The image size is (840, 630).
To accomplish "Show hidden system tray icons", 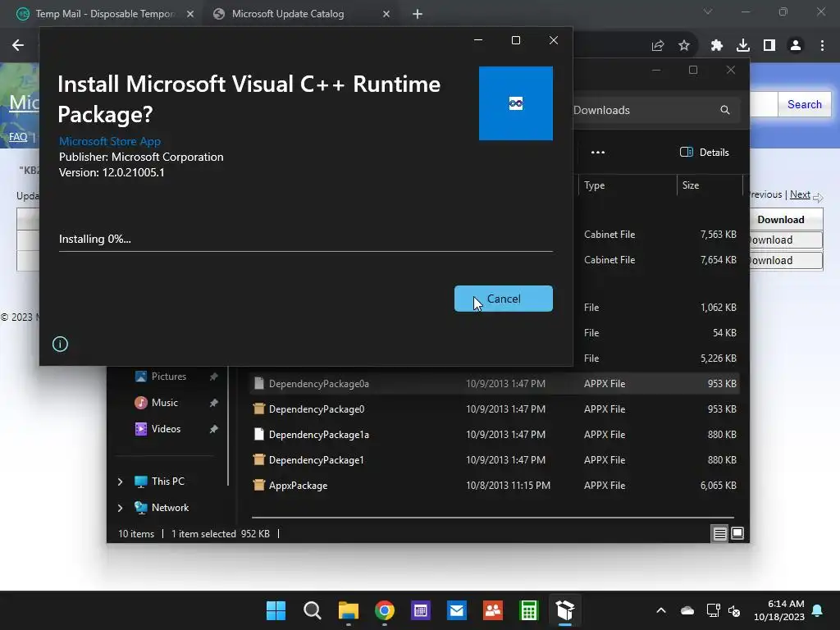I will (x=661, y=610).
